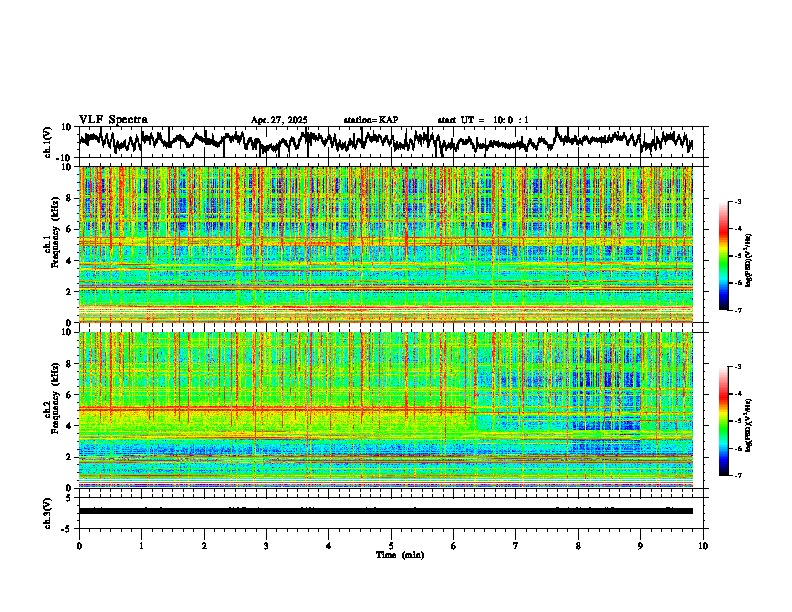Click the date label 'Apr. 27, 2025'

[279, 120]
